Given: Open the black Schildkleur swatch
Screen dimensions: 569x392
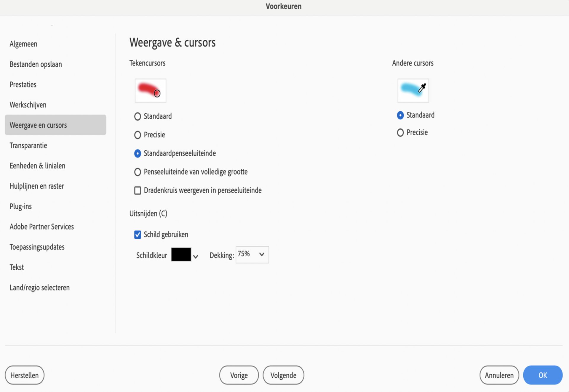Looking at the screenshot, I should click(181, 255).
